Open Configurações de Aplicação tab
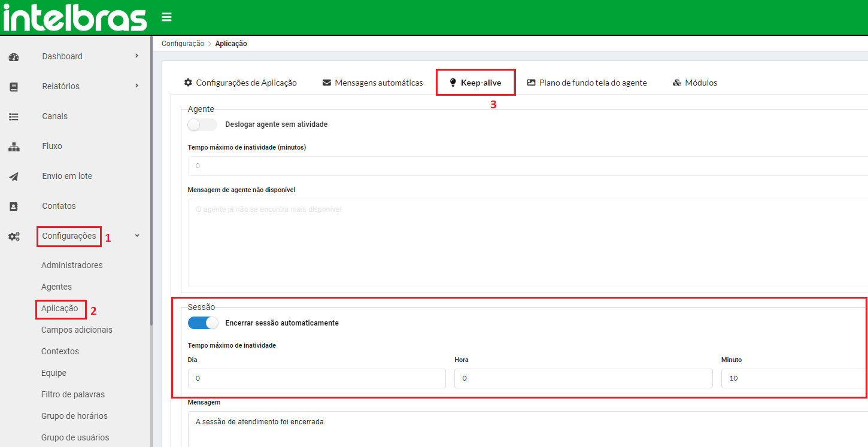The width and height of the screenshot is (868, 447). (240, 83)
